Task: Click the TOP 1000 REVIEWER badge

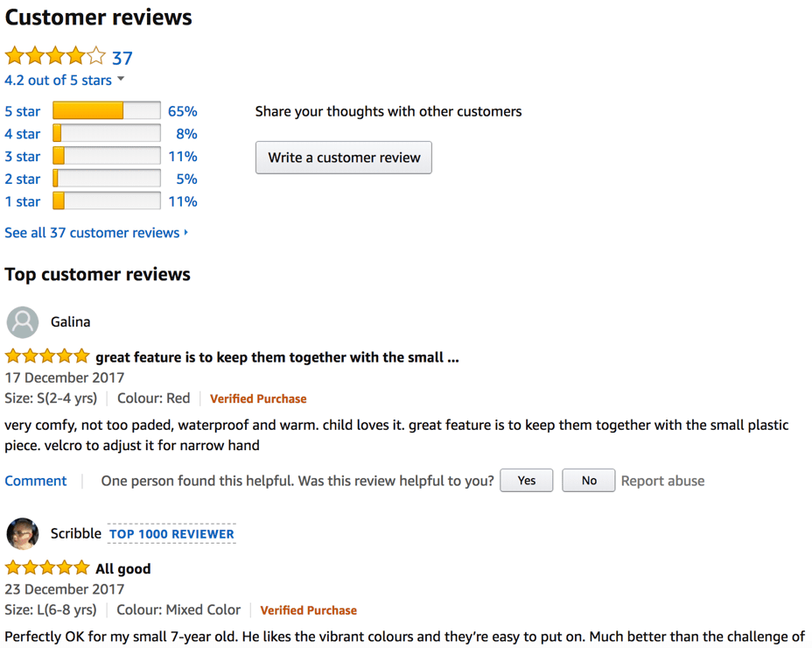Action: 171,534
